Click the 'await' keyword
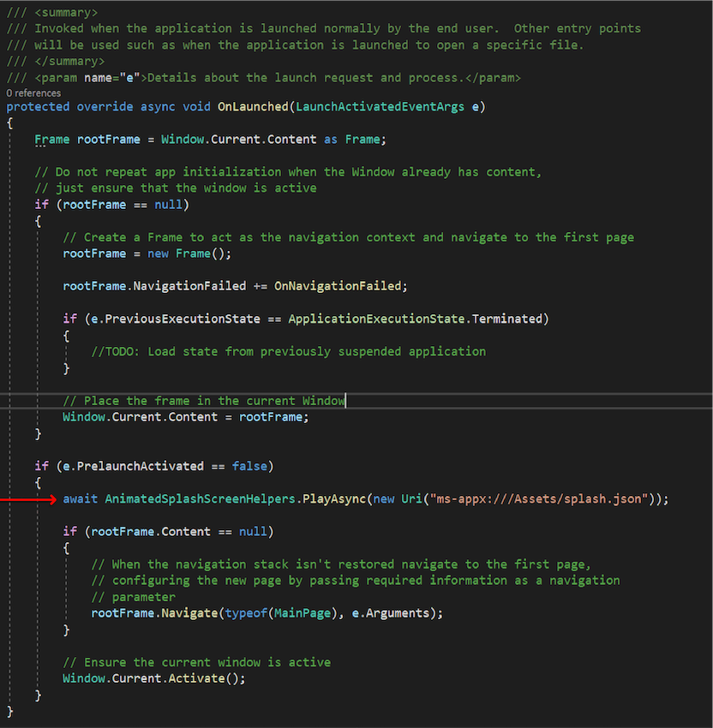This screenshot has width=713, height=728. [80, 499]
